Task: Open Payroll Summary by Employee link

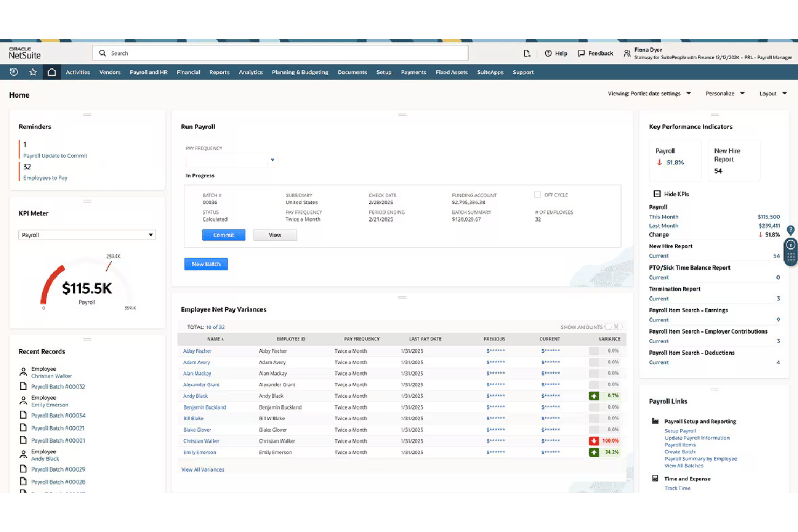Action: [700, 459]
